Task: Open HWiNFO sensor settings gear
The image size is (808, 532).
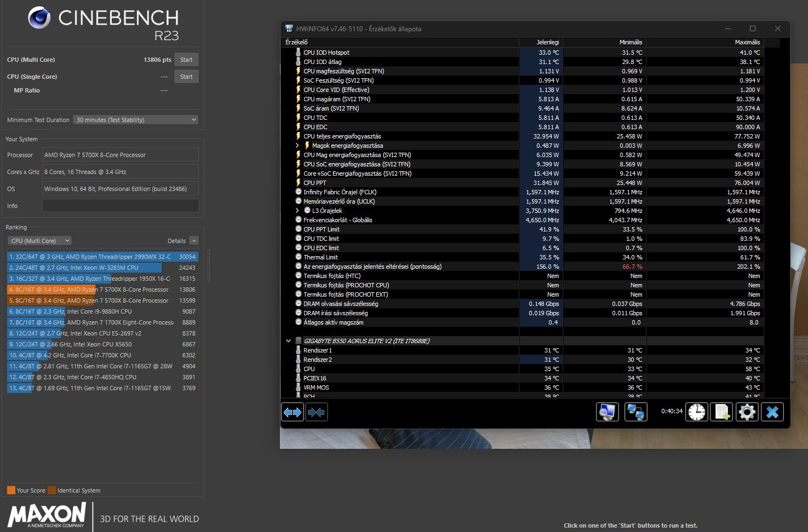Action: 747,412
